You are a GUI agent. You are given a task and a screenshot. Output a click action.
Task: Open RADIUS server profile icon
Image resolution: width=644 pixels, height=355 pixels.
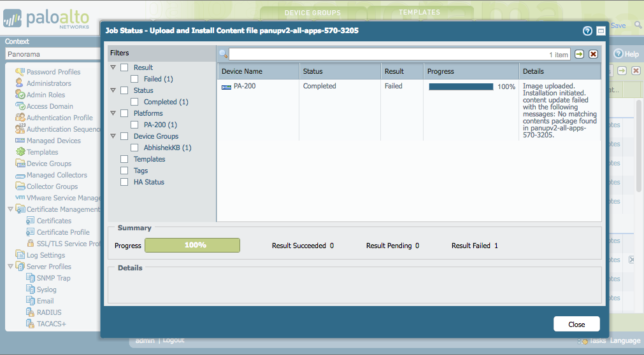(x=30, y=312)
